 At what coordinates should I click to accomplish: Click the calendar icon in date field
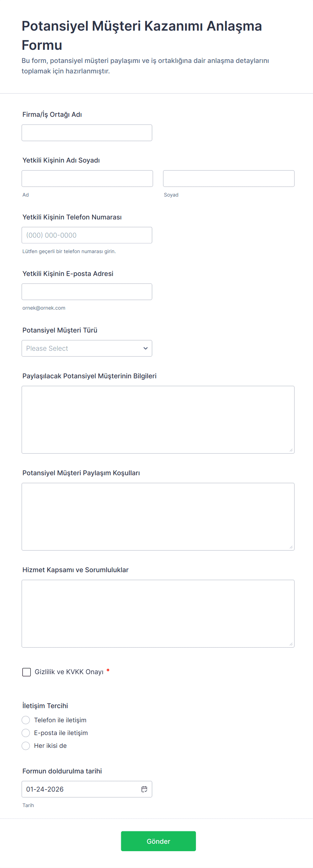144,789
